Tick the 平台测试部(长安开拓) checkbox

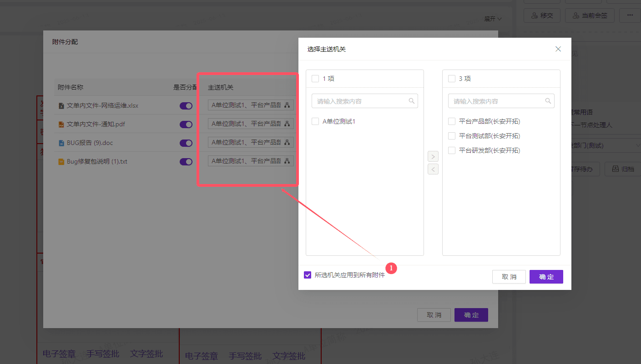coord(452,136)
